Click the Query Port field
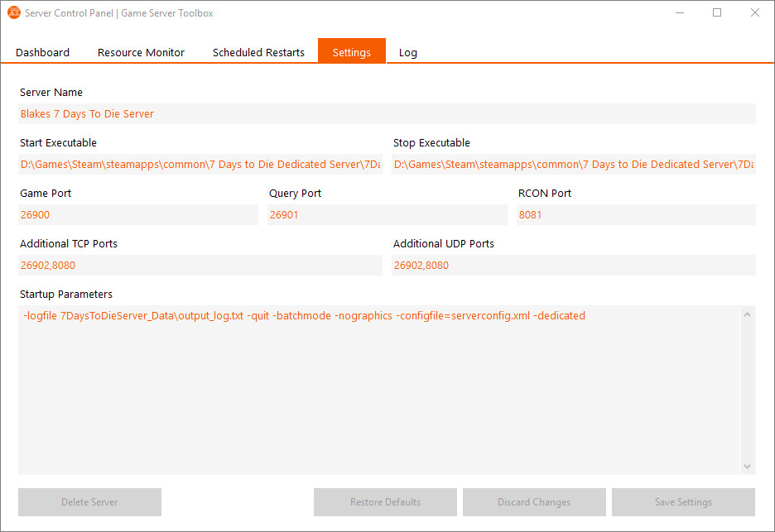Image resolution: width=775 pixels, height=532 pixels. (387, 214)
